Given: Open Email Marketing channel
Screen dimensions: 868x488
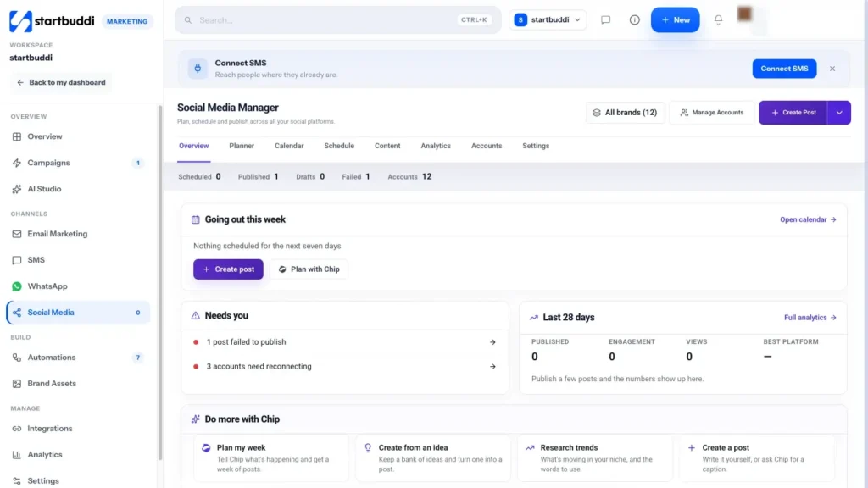Looking at the screenshot, I should pos(77,234).
